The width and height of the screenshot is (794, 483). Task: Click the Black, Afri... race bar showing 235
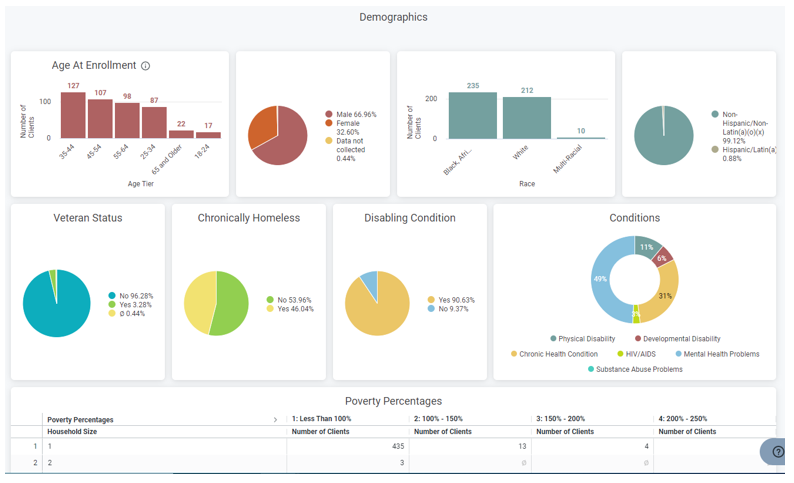click(473, 115)
